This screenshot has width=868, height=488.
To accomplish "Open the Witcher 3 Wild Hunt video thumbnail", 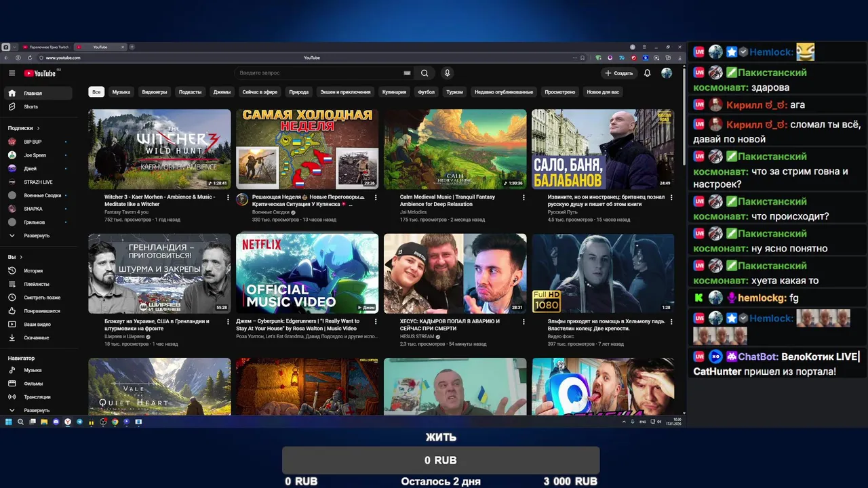I will 159,149.
